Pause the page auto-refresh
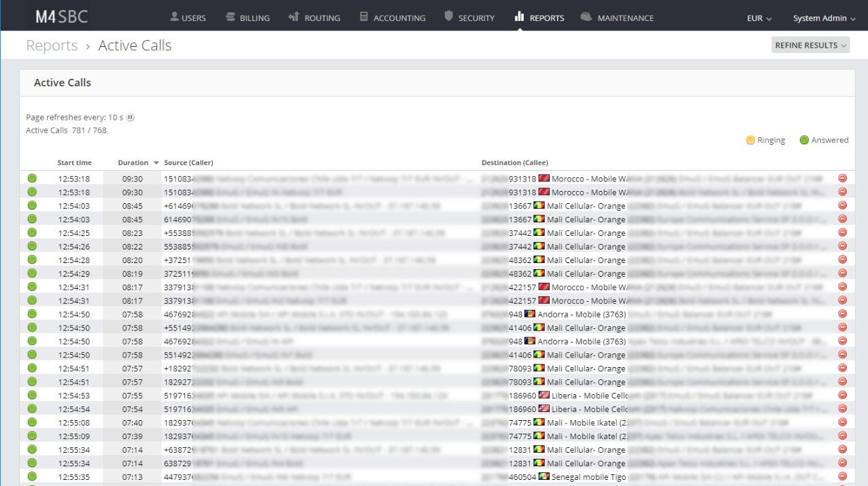 [130, 117]
